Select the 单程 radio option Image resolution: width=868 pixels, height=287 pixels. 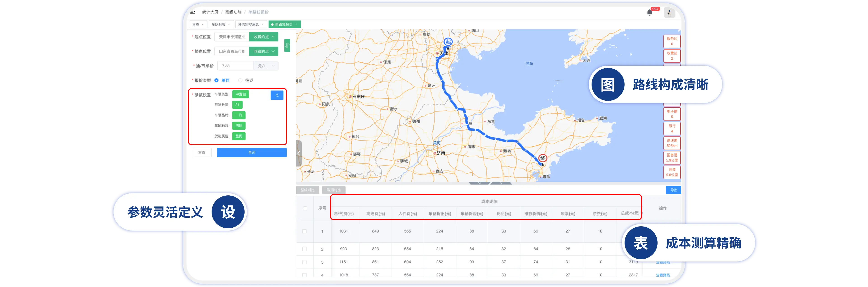pos(217,80)
